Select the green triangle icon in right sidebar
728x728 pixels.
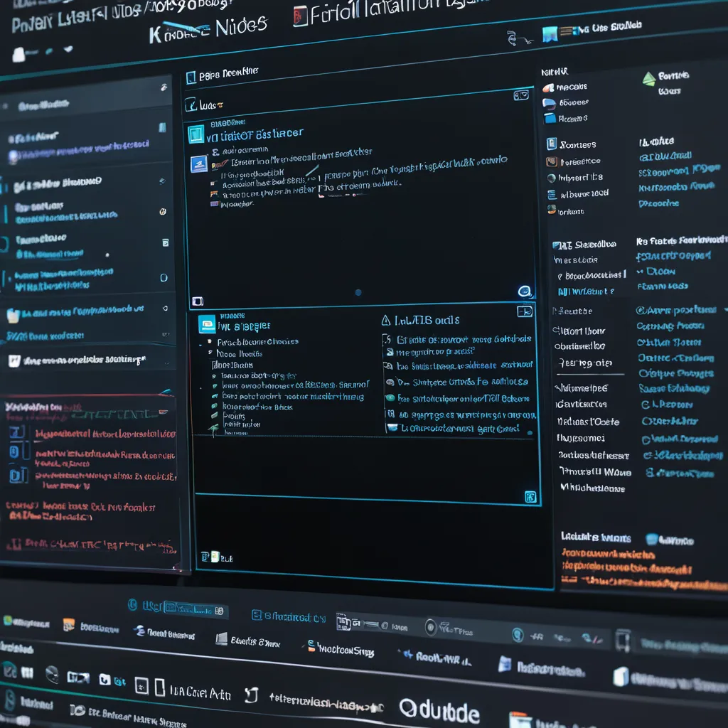click(x=650, y=79)
